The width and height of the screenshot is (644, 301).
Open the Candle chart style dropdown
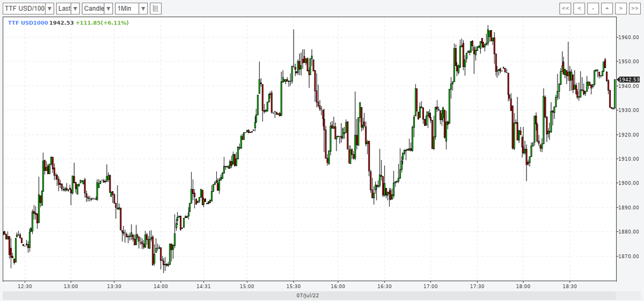pos(98,9)
